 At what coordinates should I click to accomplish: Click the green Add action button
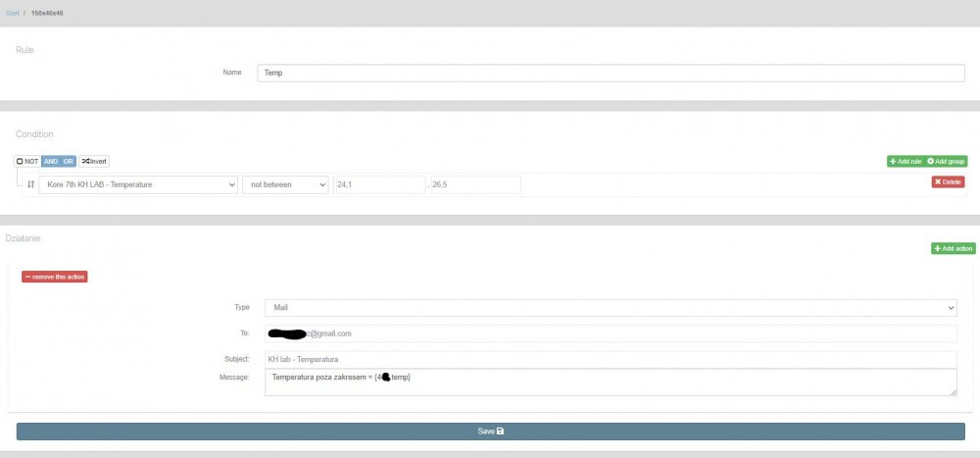point(953,249)
